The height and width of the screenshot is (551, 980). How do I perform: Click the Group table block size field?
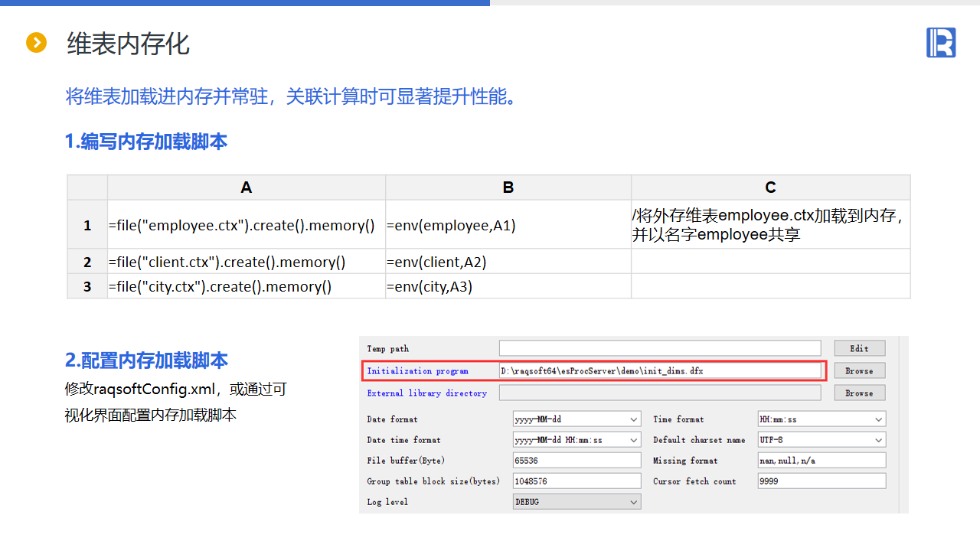click(577, 481)
